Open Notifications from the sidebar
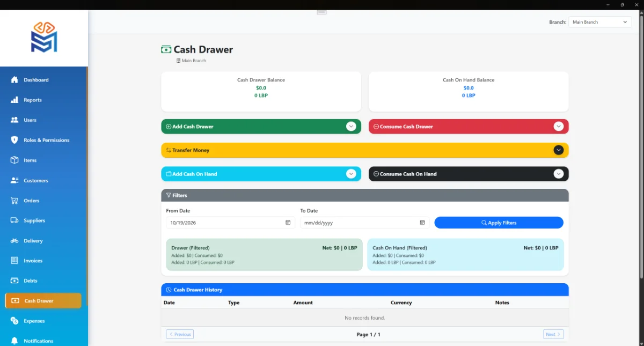644x346 pixels. pos(43,341)
